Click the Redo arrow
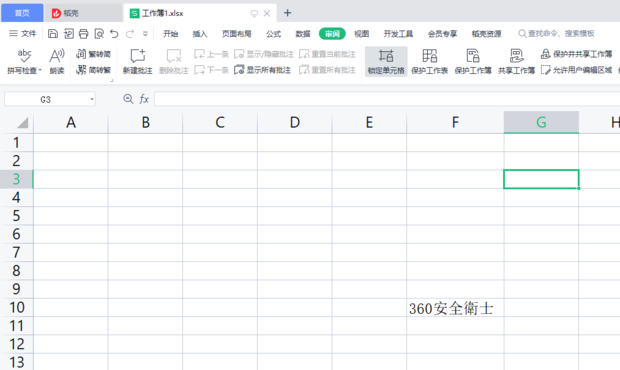Screen dimensions: 620x370 pyautogui.click(x=130, y=34)
